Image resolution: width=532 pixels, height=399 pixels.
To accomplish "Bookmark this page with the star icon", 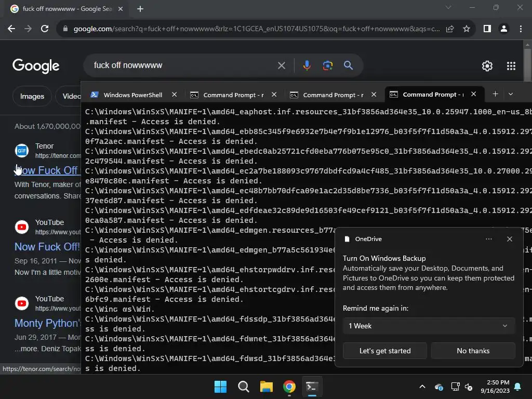I will [x=467, y=29].
